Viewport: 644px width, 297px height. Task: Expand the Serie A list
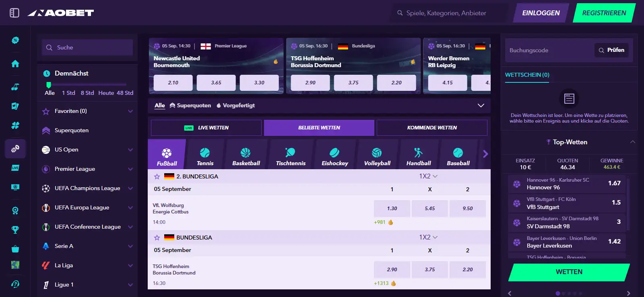(x=130, y=246)
